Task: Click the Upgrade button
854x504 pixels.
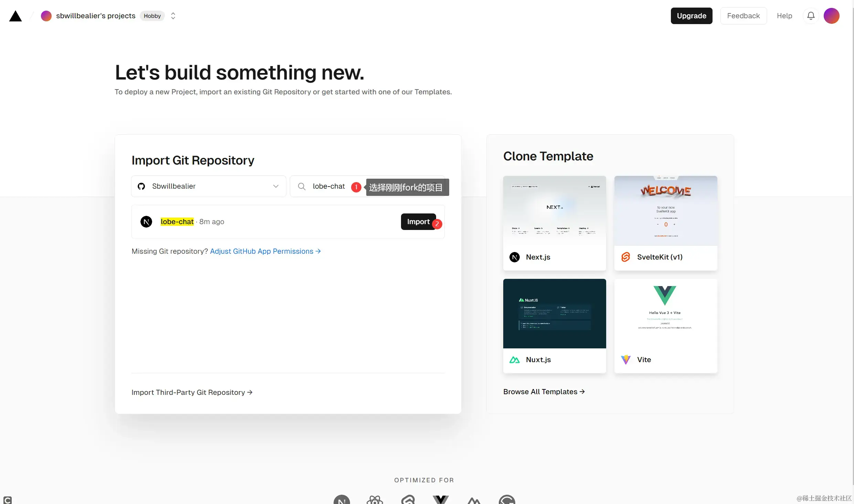Action: click(692, 16)
